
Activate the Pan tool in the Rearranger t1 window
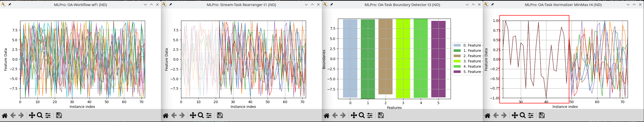click(x=193, y=115)
